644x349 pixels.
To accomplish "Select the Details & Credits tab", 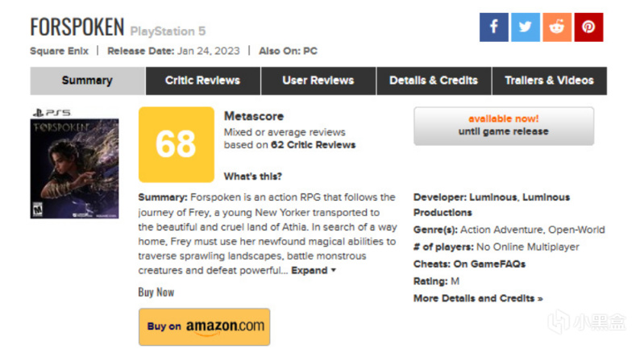I will click(434, 81).
